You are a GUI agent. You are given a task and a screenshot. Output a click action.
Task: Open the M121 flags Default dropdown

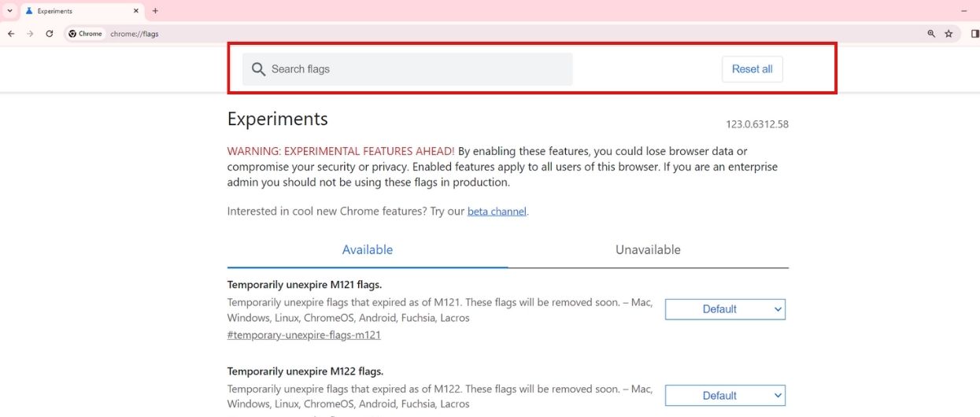point(725,309)
